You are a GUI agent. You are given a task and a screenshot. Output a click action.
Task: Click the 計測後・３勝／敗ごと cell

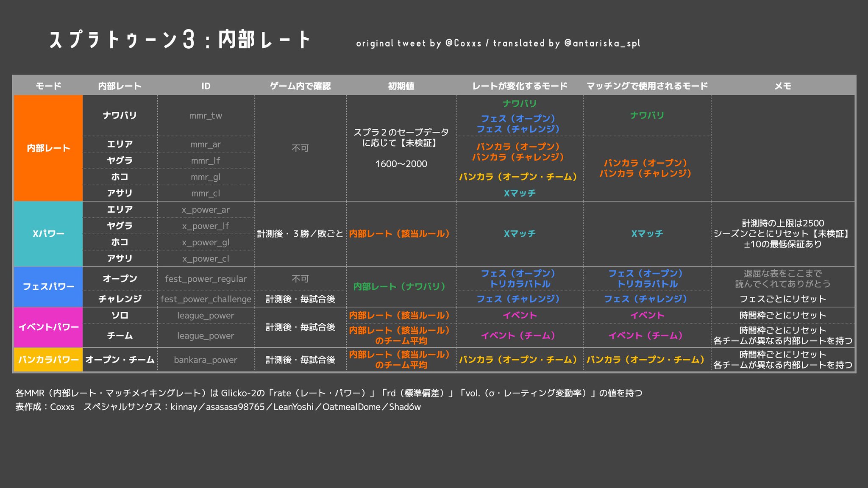coord(300,234)
